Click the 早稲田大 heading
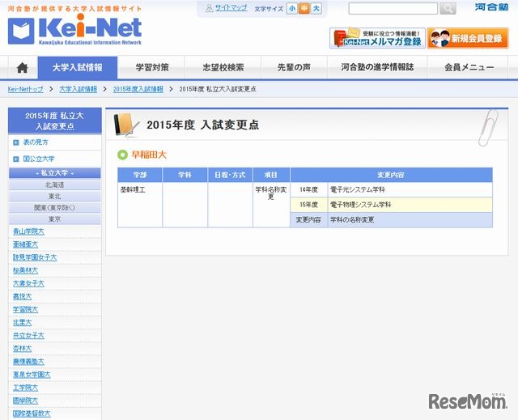Image resolution: width=518 pixels, height=420 pixels. [x=149, y=155]
